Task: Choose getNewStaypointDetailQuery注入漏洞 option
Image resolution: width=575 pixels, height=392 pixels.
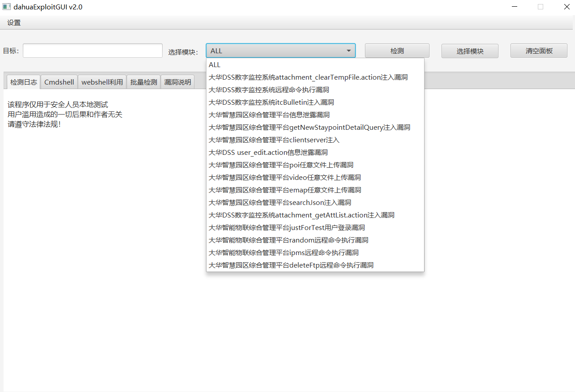Action: 315,128
